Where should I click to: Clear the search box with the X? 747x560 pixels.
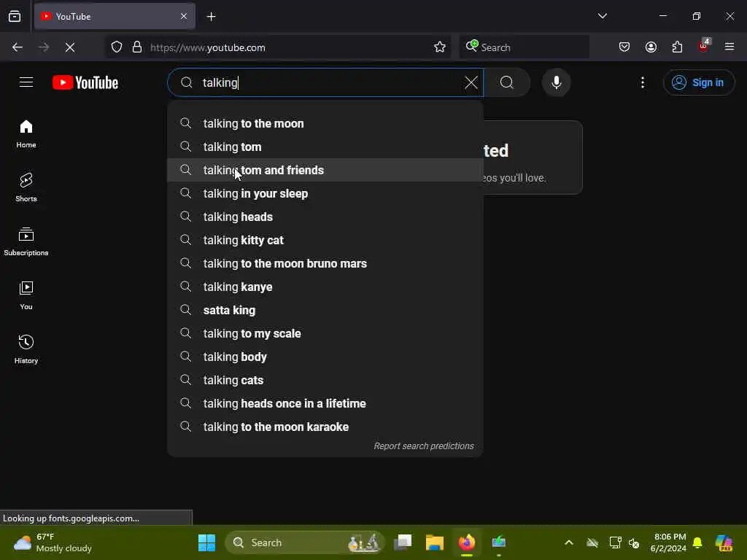[x=471, y=82]
